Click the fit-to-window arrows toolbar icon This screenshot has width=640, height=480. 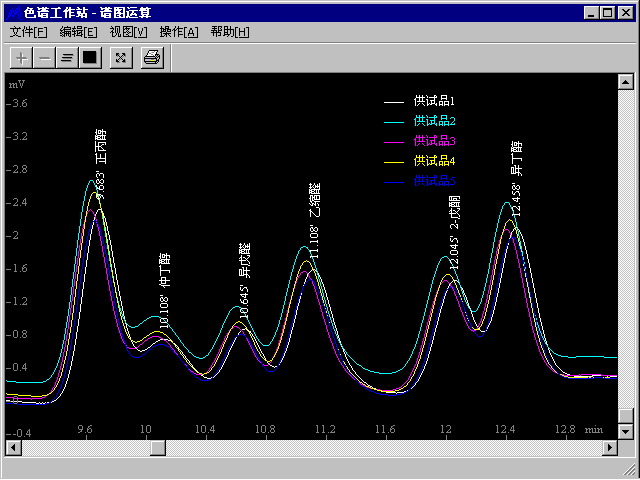tap(121, 58)
